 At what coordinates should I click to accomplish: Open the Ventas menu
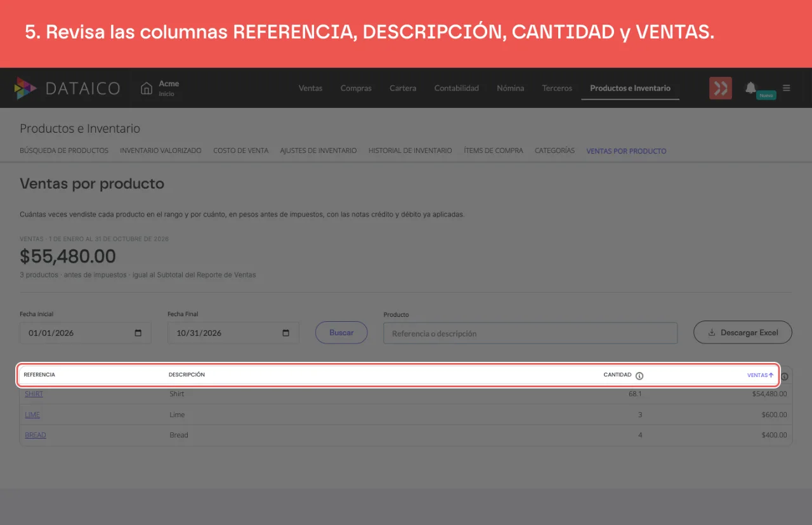(311, 88)
